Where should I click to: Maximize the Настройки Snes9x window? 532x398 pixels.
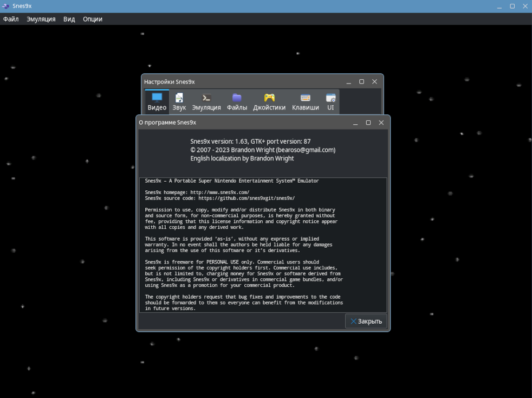pyautogui.click(x=361, y=82)
